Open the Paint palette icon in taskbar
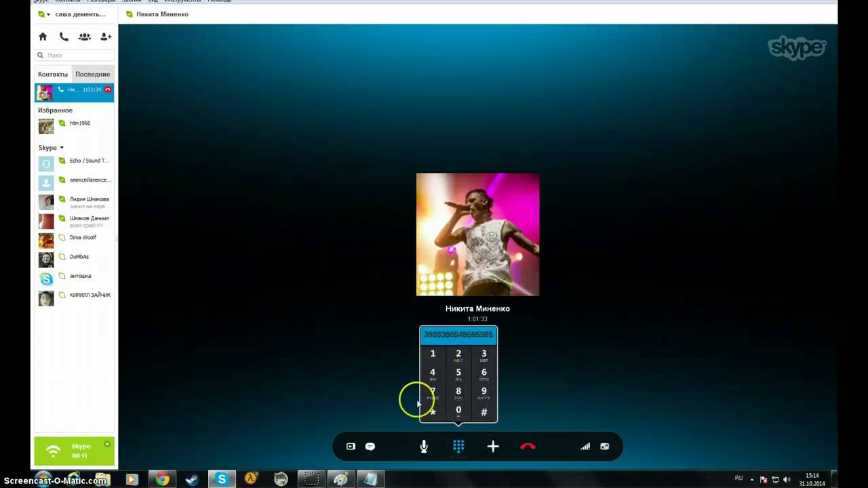The image size is (868, 488). coord(340,479)
